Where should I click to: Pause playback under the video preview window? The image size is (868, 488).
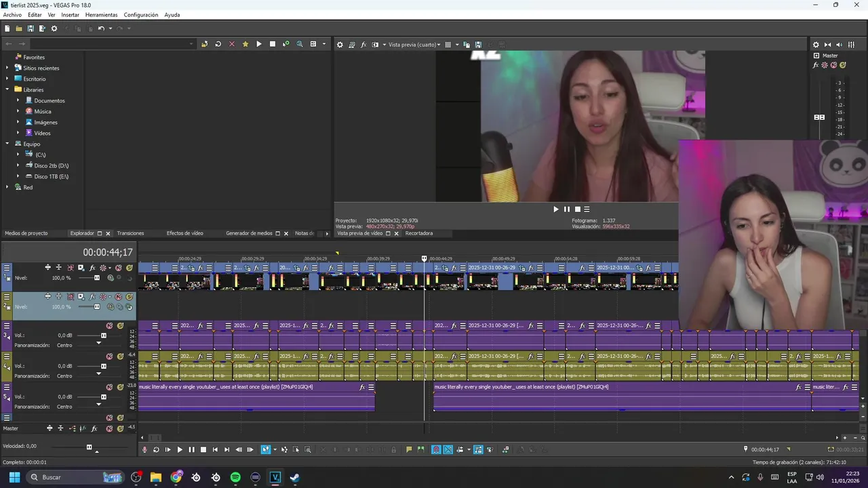[x=567, y=209]
